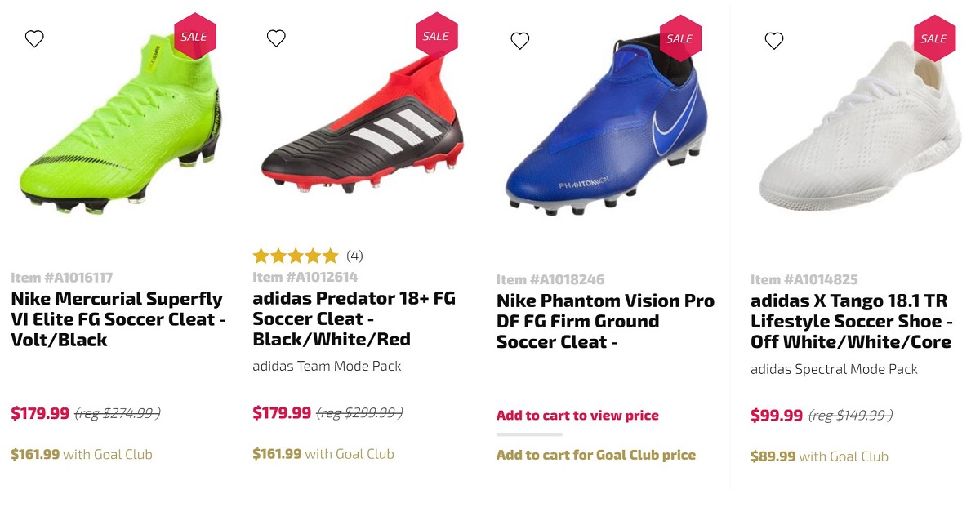Toggle wishlist heart for adidas X Tango
Image resolution: width=980 pixels, height=512 pixels.
pos(773,40)
